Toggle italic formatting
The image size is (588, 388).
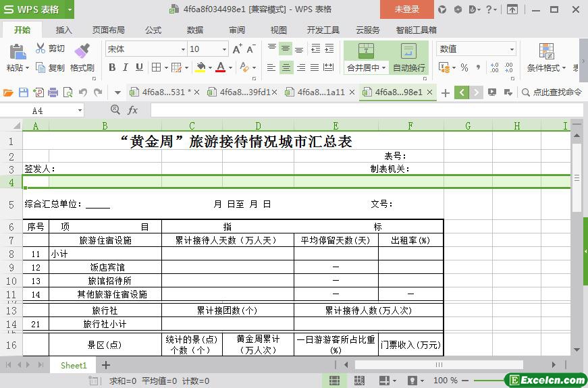[126, 67]
